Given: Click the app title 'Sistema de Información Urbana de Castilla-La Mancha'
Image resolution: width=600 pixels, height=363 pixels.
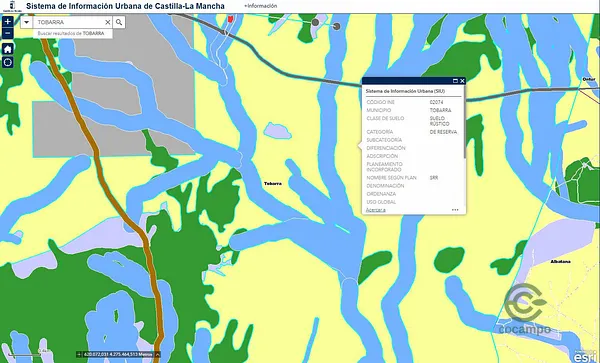Looking at the screenshot, I should [x=125, y=6].
